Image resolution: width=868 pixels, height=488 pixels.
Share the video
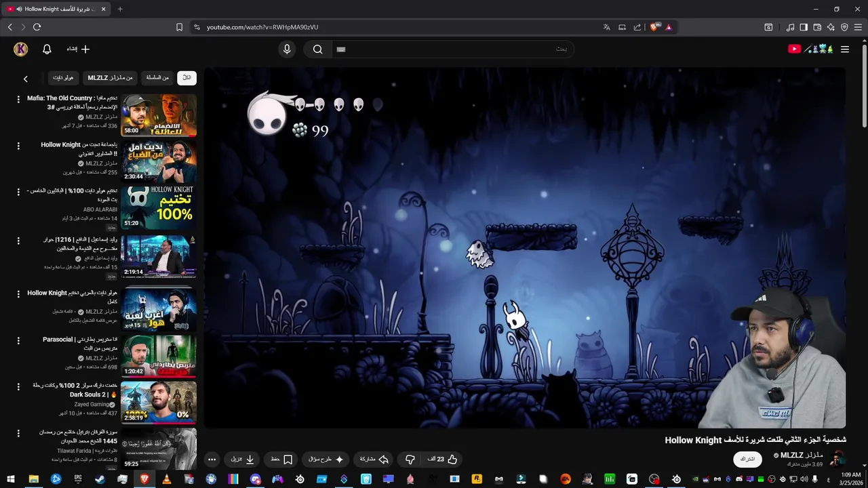[374, 459]
